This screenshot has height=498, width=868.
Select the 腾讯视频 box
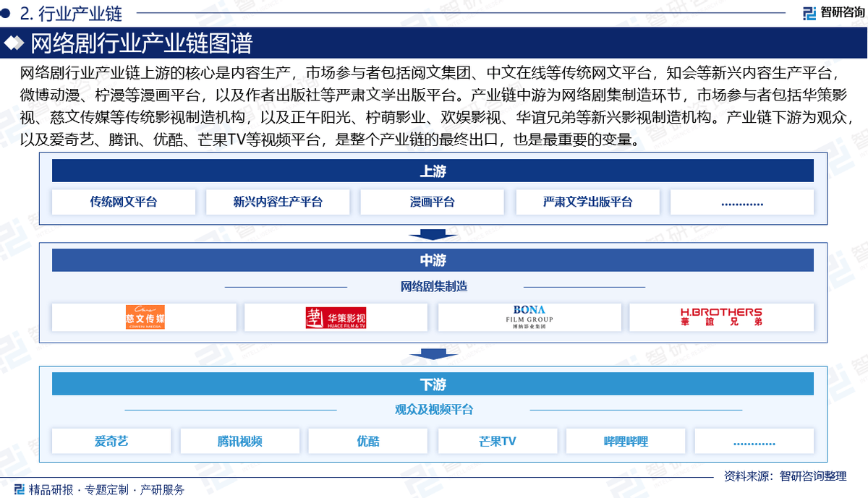239,441
